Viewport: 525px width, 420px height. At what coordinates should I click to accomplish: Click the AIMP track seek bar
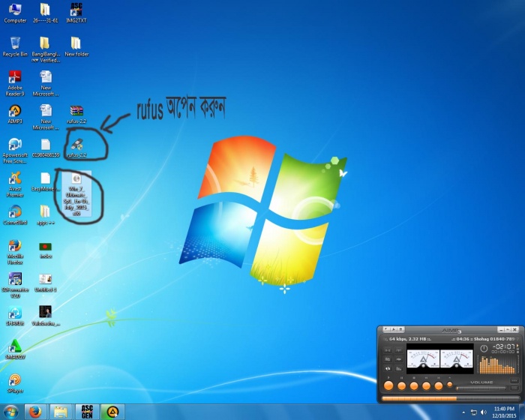click(x=450, y=398)
